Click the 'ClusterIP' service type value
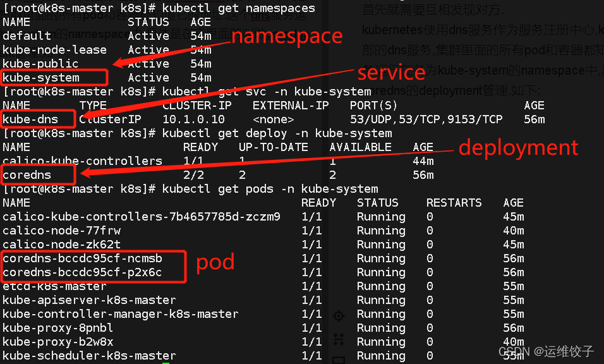The width and height of the screenshot is (604, 364). 110,119
